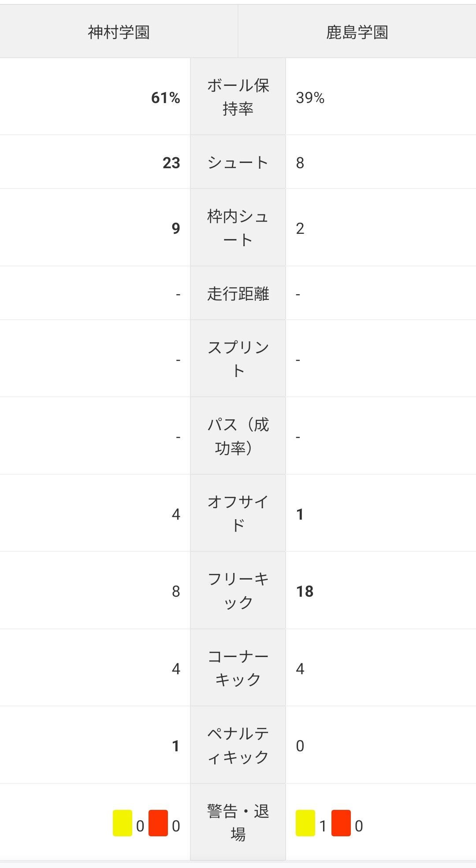Select the シュート stat label
Viewport: 476px width, 868px height.
click(238, 163)
